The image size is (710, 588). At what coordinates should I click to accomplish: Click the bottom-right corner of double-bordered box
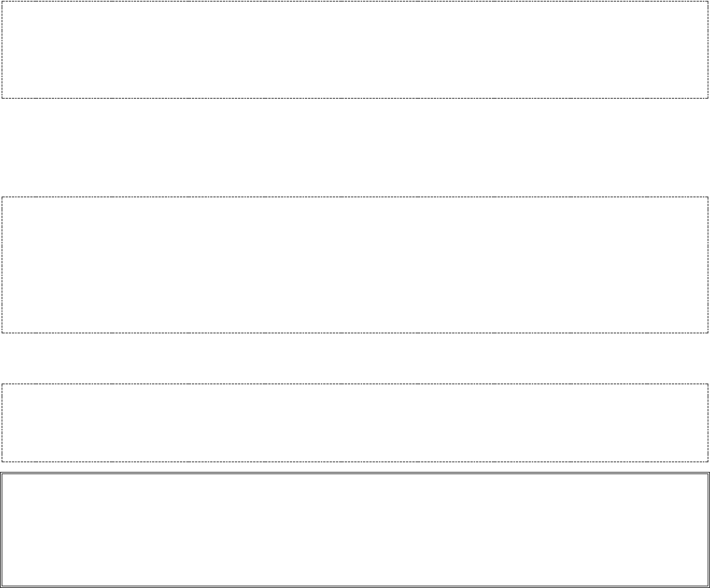point(708,586)
